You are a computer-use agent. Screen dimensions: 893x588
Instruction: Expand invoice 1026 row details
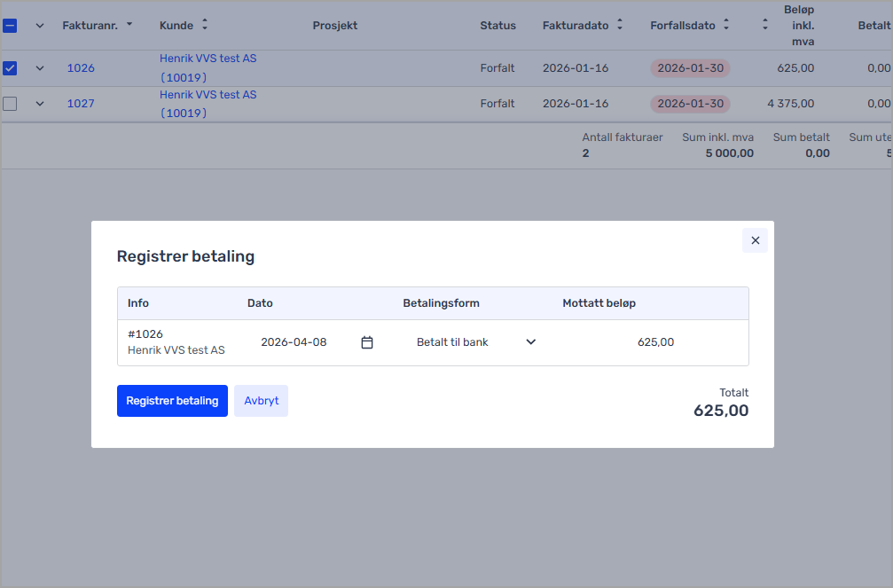click(x=40, y=68)
